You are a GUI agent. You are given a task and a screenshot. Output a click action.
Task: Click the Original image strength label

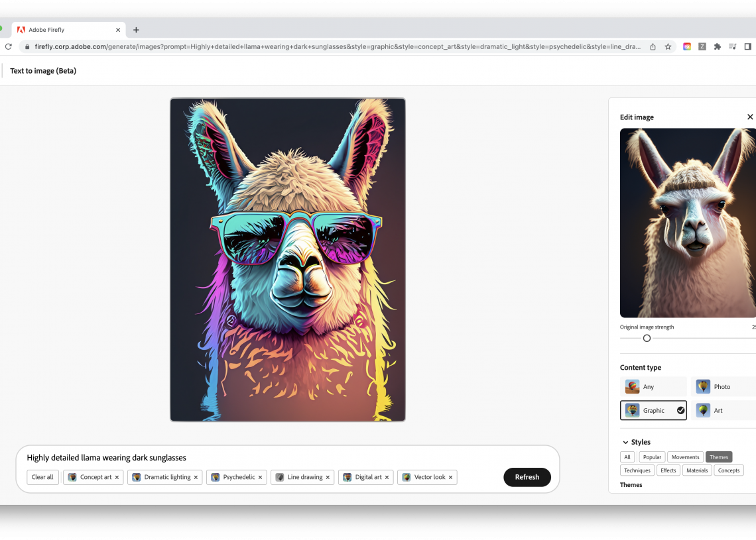(x=647, y=327)
